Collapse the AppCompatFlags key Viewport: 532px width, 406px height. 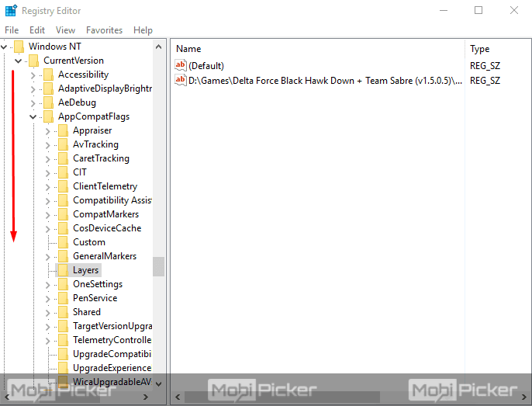[33, 117]
